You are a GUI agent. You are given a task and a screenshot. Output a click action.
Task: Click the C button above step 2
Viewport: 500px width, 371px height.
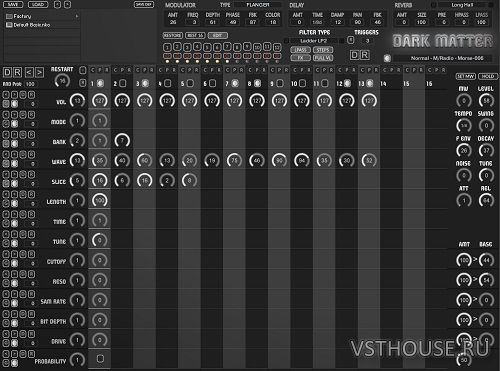[115, 70]
